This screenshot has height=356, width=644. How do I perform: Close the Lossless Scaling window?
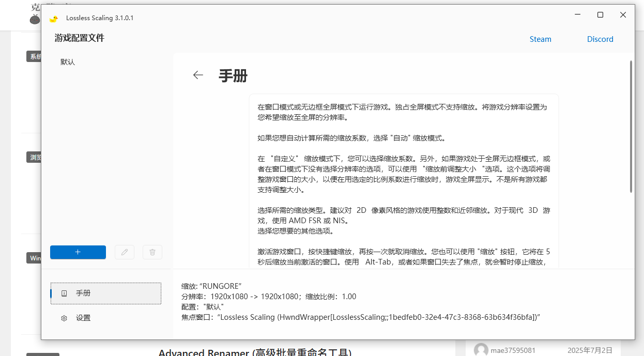[623, 15]
